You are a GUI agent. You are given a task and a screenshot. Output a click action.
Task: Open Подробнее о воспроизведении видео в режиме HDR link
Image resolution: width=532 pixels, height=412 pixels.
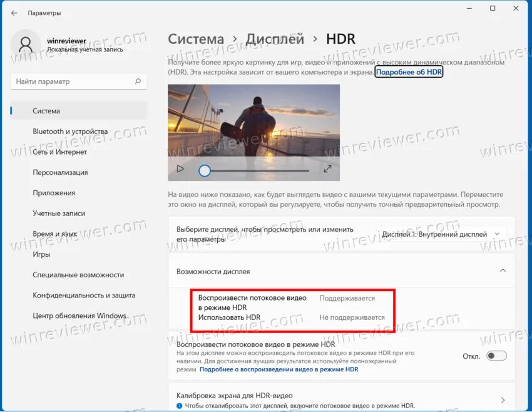pyautogui.click(x=279, y=369)
